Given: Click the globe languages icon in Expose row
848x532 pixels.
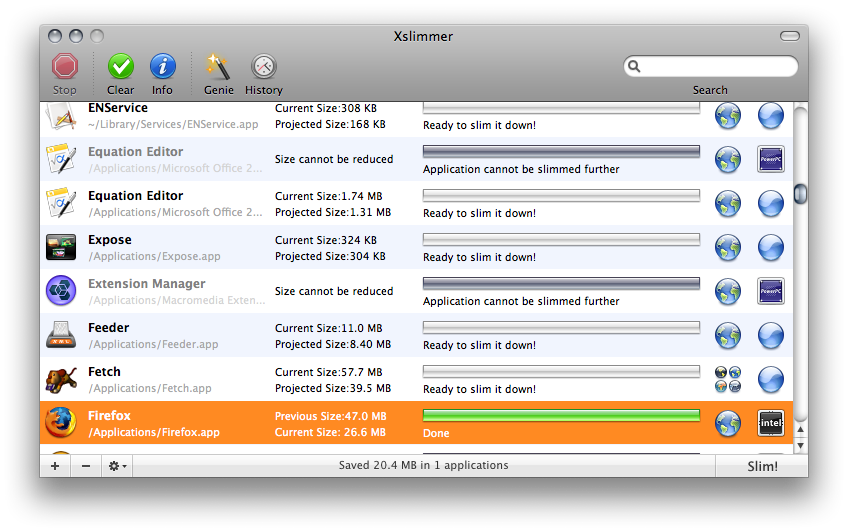Looking at the screenshot, I should coord(728,248).
